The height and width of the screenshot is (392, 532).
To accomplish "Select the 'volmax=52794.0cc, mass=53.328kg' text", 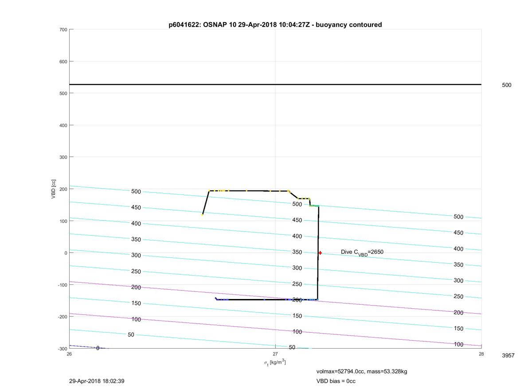I will (361, 372).
